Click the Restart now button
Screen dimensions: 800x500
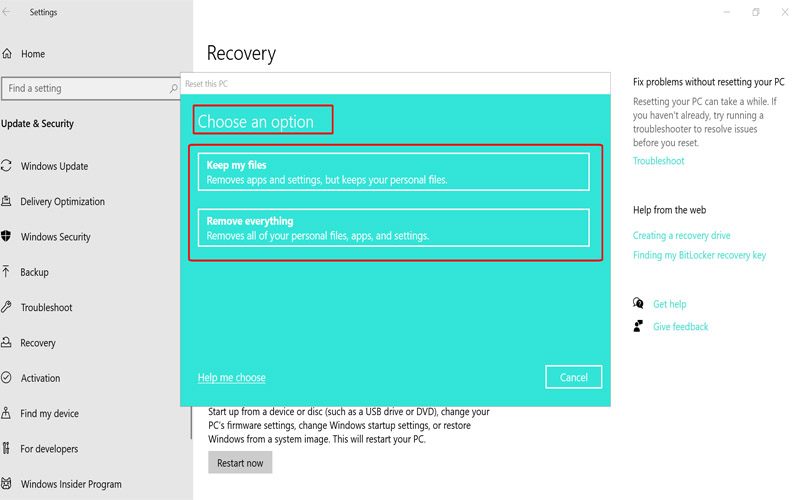(x=240, y=463)
